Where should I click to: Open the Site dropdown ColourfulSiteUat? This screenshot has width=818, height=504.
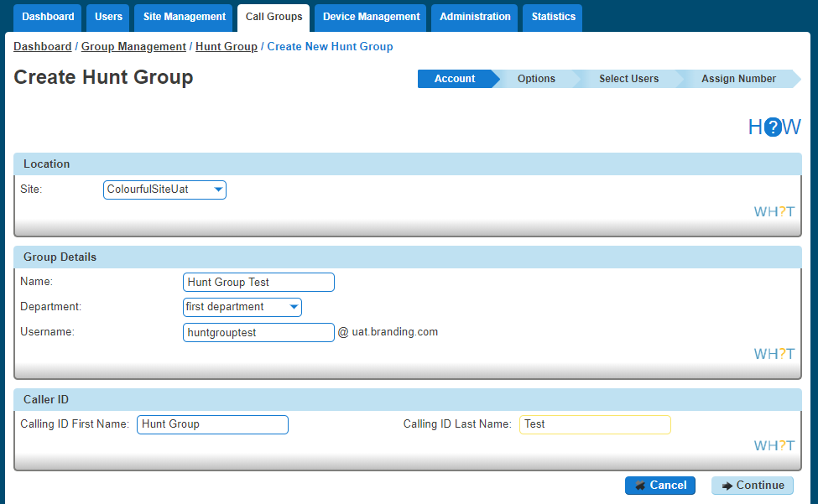(x=164, y=190)
